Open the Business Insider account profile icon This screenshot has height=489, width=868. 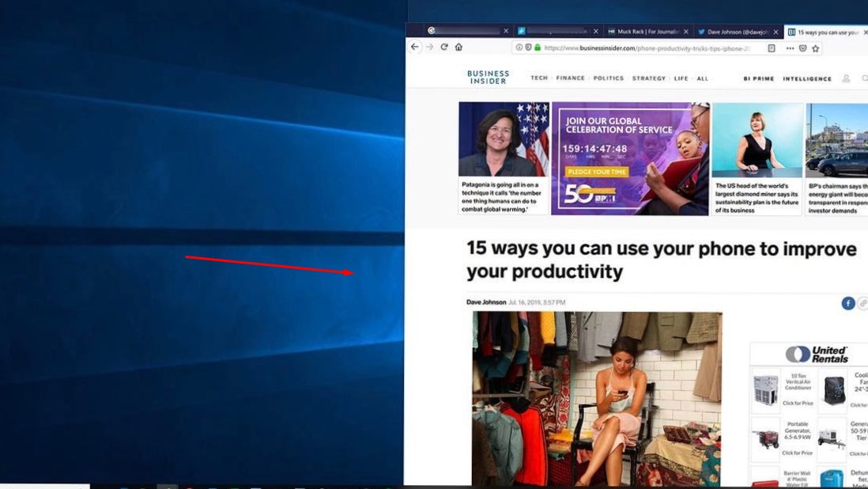pos(845,78)
